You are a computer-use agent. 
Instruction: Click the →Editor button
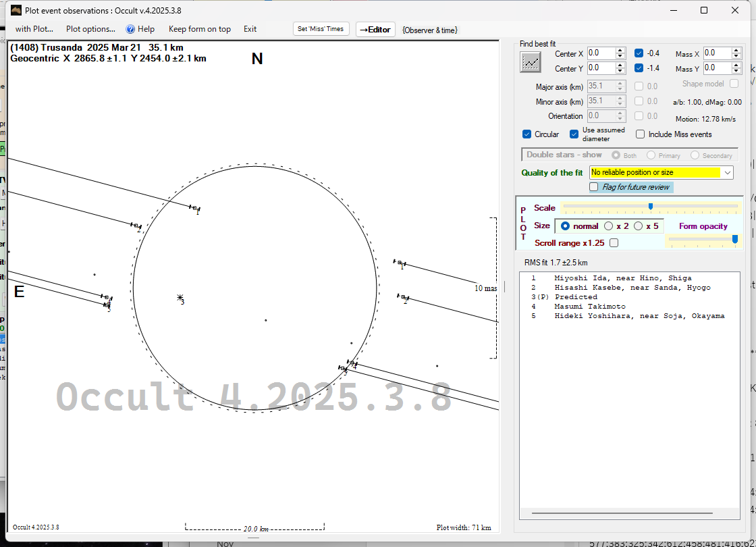coord(375,29)
